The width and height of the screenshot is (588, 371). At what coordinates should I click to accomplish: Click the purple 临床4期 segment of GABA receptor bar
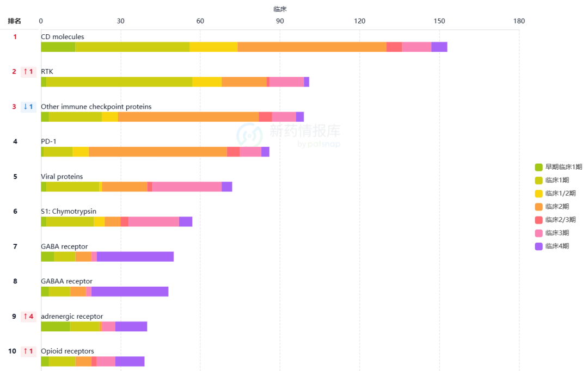click(135, 257)
